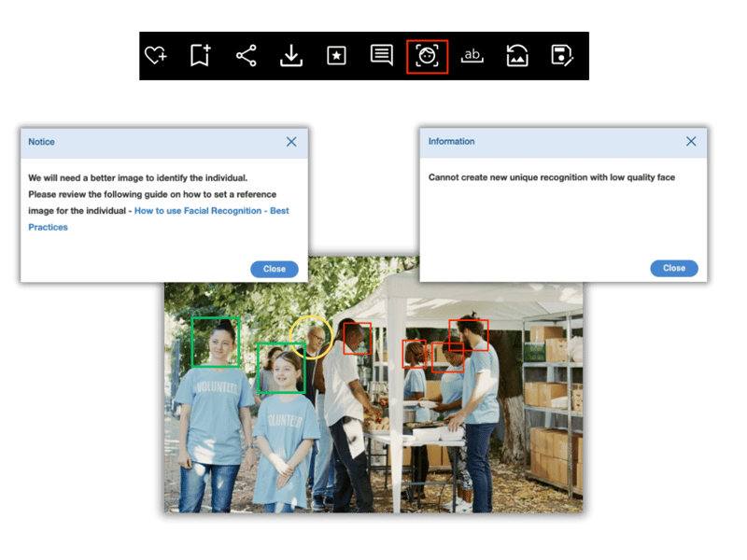This screenshot has width=747, height=560.
Task: Select green face box on the adult woman
Action: click(x=216, y=342)
